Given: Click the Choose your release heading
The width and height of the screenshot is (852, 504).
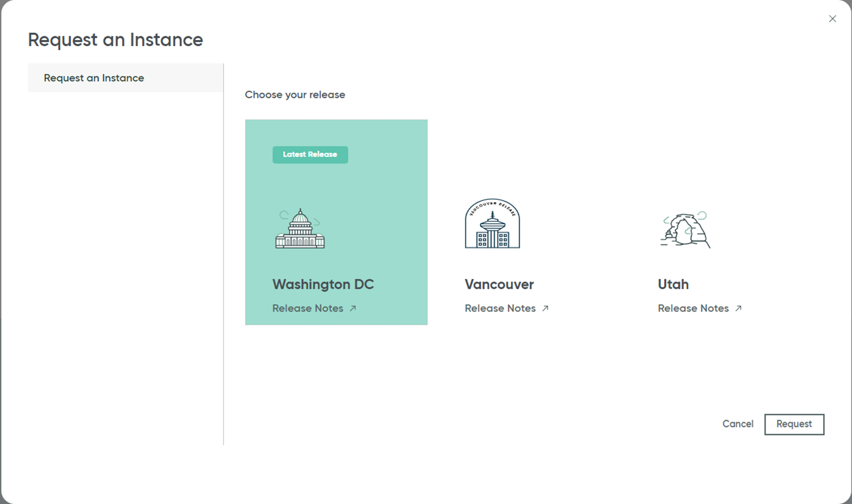Looking at the screenshot, I should (295, 95).
